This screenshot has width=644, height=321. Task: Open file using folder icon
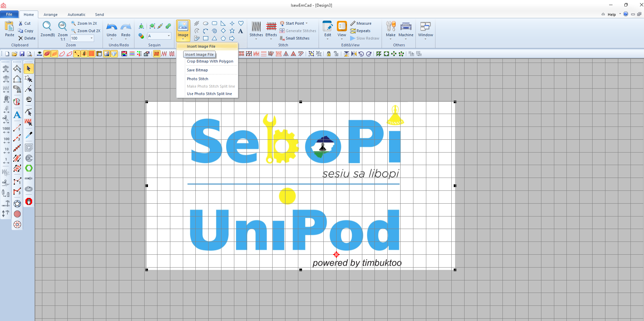pos(15,54)
